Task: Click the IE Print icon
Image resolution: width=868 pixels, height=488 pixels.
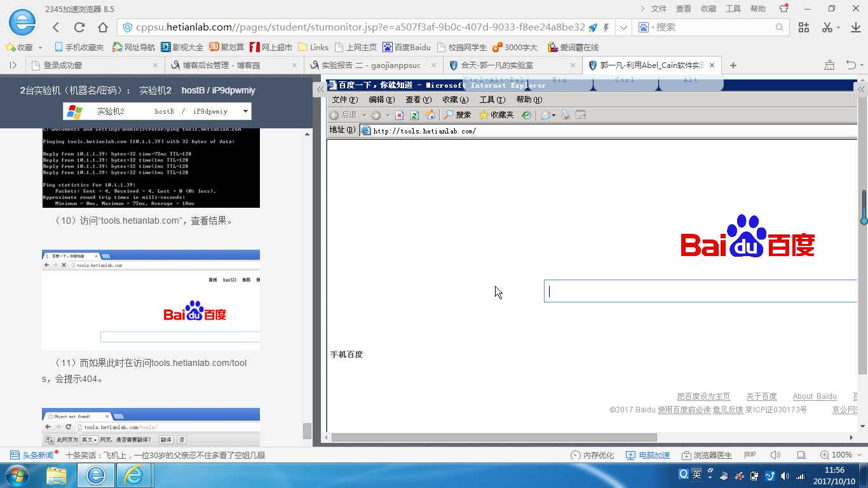Action: 565,115
